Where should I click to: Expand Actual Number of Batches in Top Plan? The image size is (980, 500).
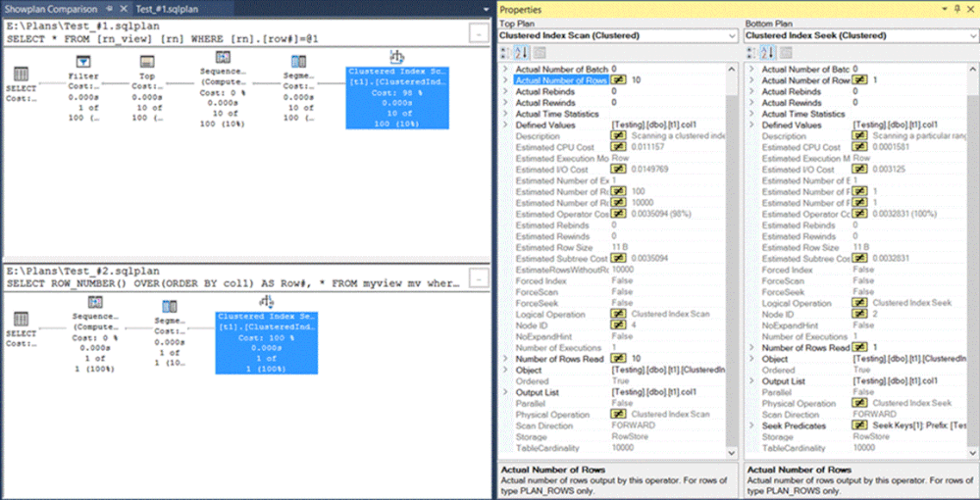tap(505, 69)
